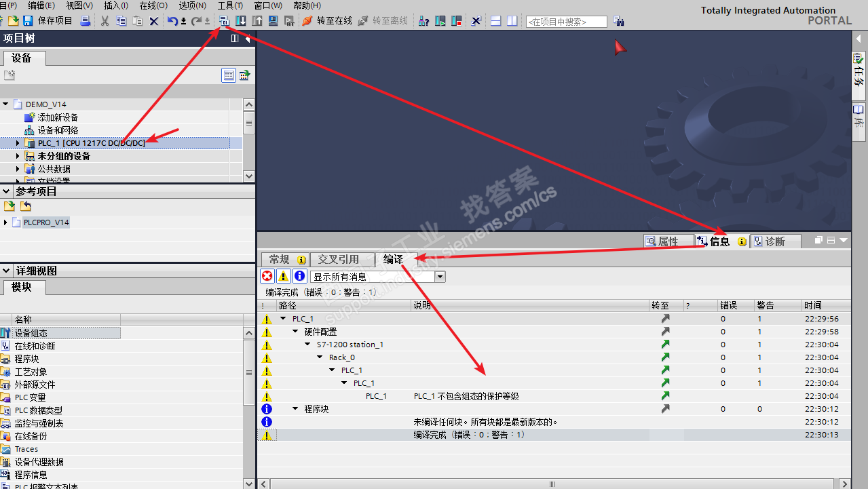Open the 工具(T) menu

click(x=230, y=5)
